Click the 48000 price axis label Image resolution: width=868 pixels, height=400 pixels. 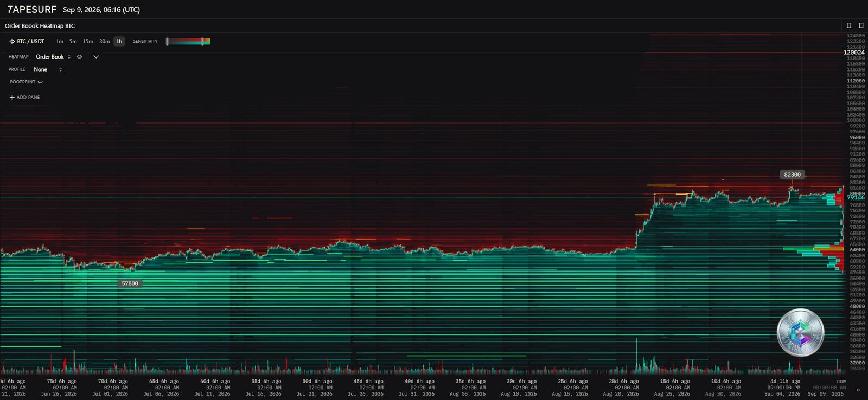click(857, 306)
